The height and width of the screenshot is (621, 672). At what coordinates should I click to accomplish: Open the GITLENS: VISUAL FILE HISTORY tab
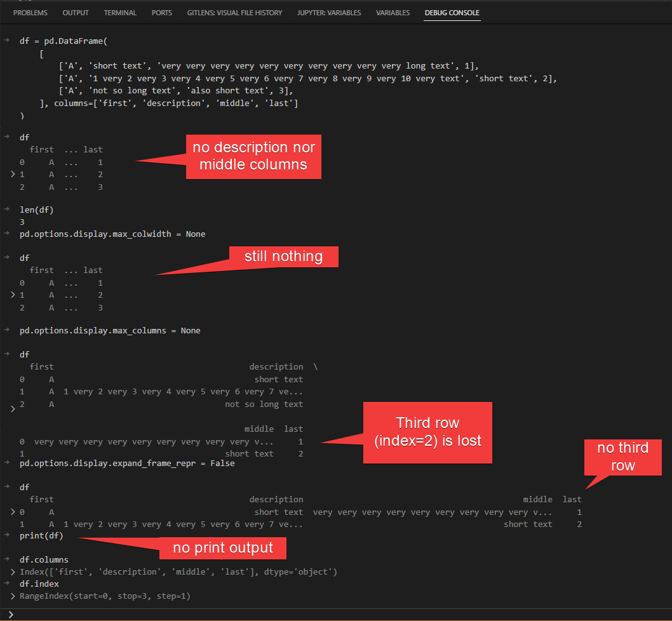[x=234, y=12]
